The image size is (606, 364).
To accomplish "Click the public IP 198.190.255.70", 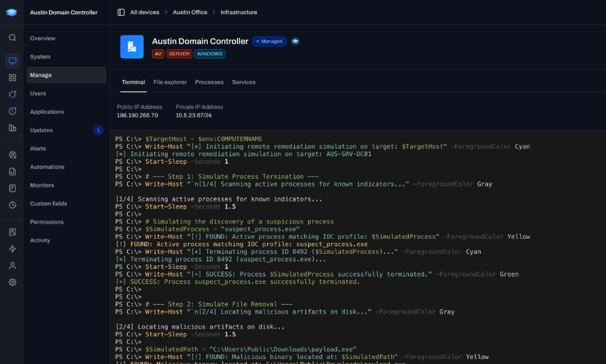I will pyautogui.click(x=137, y=115).
